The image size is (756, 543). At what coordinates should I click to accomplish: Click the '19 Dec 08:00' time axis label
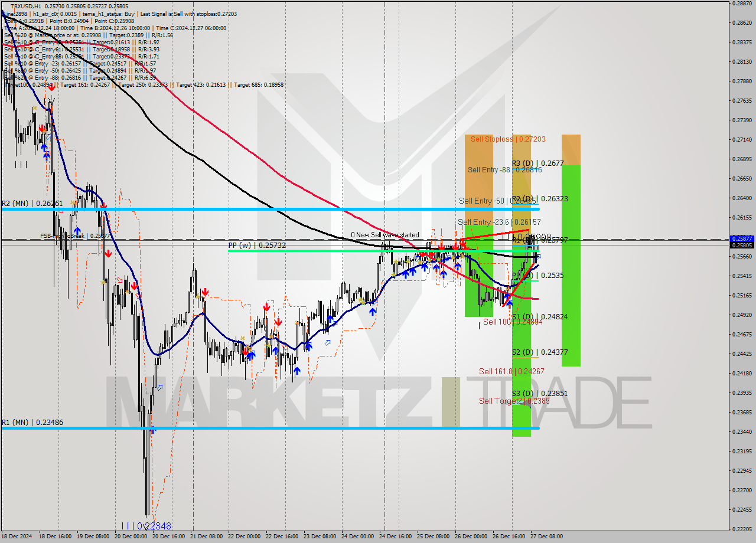tap(93, 537)
